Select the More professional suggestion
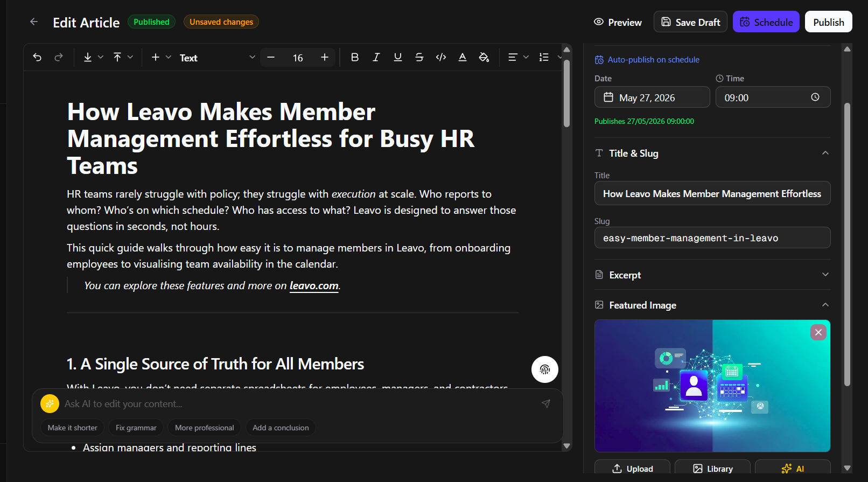 point(204,428)
